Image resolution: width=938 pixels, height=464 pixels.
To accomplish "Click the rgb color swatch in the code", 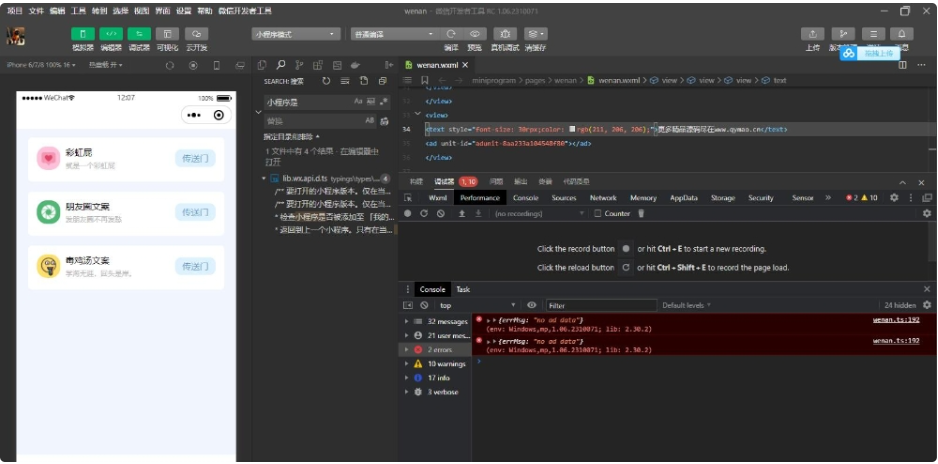I will [572, 129].
